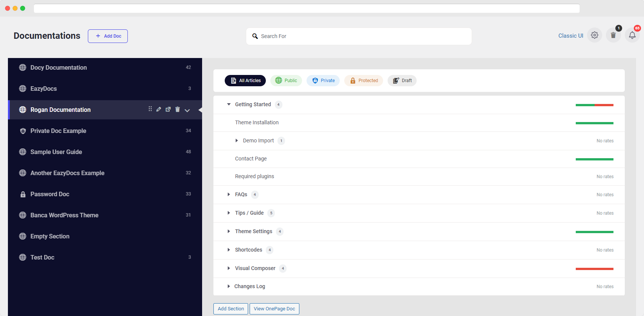Filter by Draft articles
This screenshot has width=644, height=316.
tap(402, 81)
